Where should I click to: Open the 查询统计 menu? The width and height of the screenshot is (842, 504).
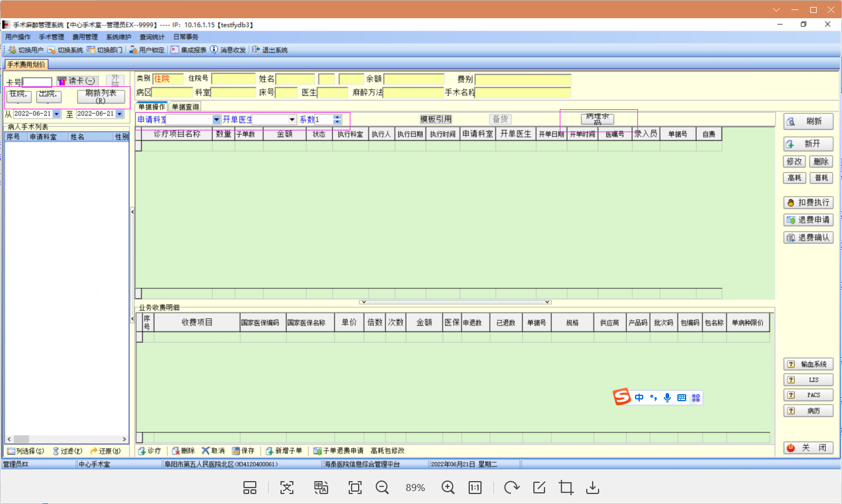[x=152, y=37]
